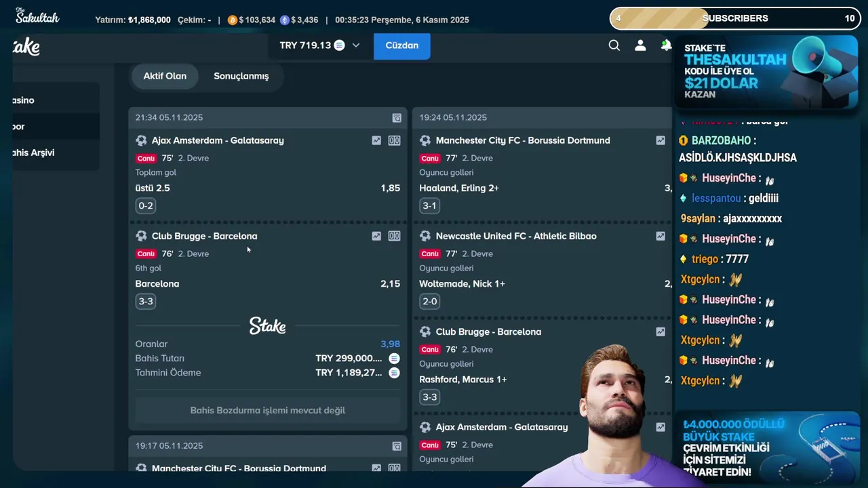Click bet slip icon on 21:34 05.11.2025 card
868x488 pixels.
(x=397, y=118)
